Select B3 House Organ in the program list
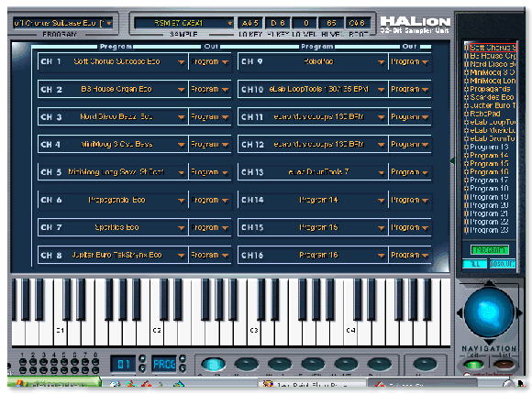The height and width of the screenshot is (394, 532). click(493, 56)
